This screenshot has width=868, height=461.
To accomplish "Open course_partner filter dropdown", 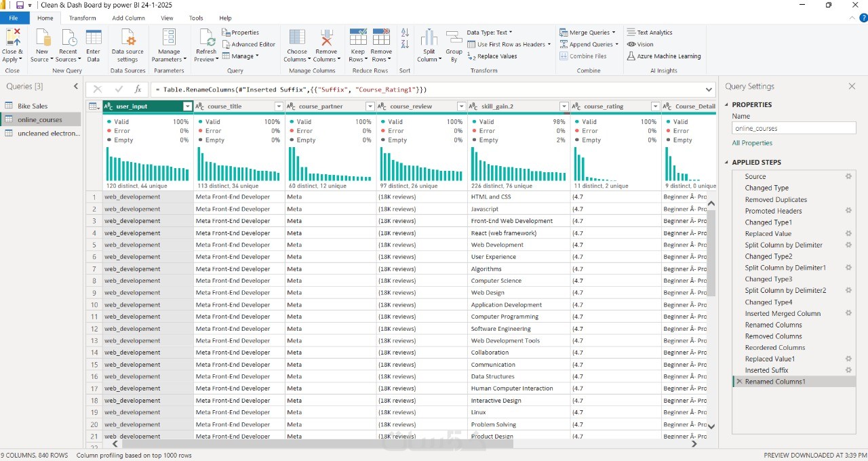I will [370, 106].
